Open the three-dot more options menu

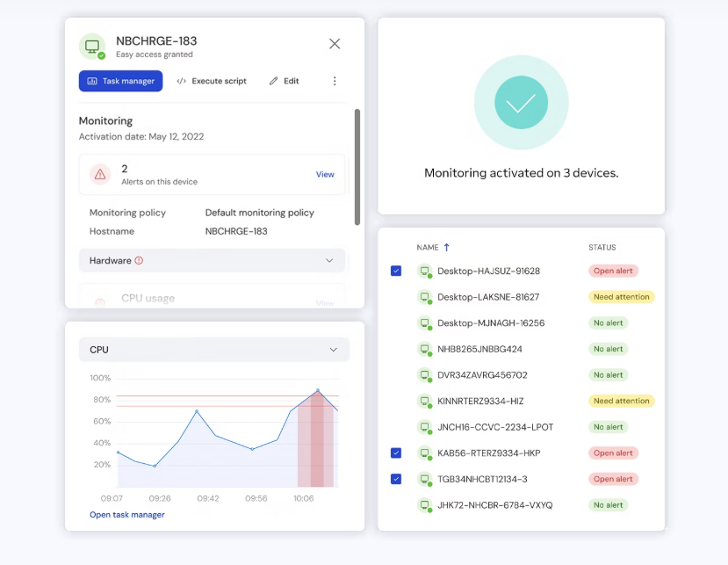[335, 81]
